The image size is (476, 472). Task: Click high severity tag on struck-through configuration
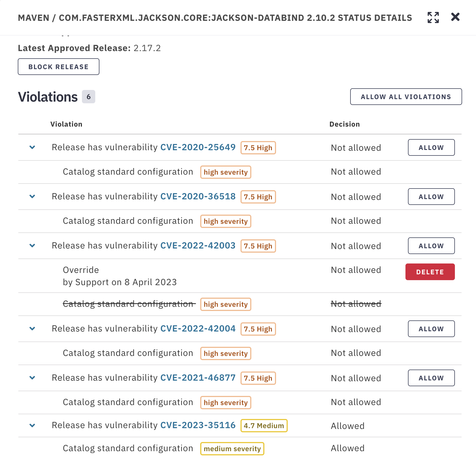point(226,304)
